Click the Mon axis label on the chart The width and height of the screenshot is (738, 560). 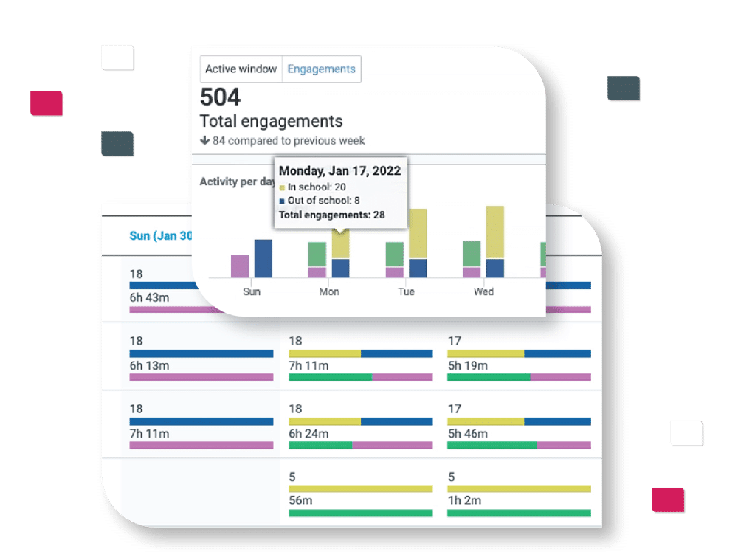click(330, 291)
